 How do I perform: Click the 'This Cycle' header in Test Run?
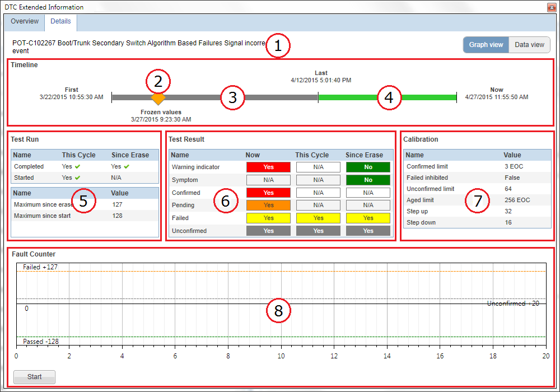point(78,155)
